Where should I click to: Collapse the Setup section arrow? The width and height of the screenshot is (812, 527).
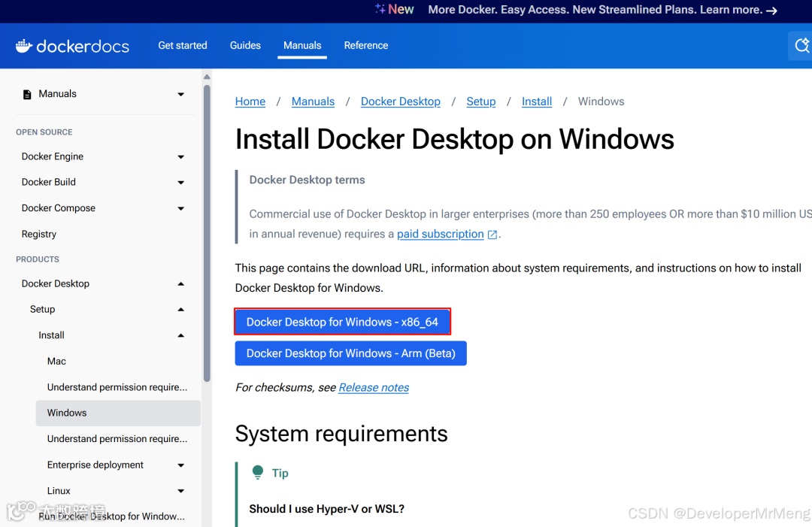[180, 310]
